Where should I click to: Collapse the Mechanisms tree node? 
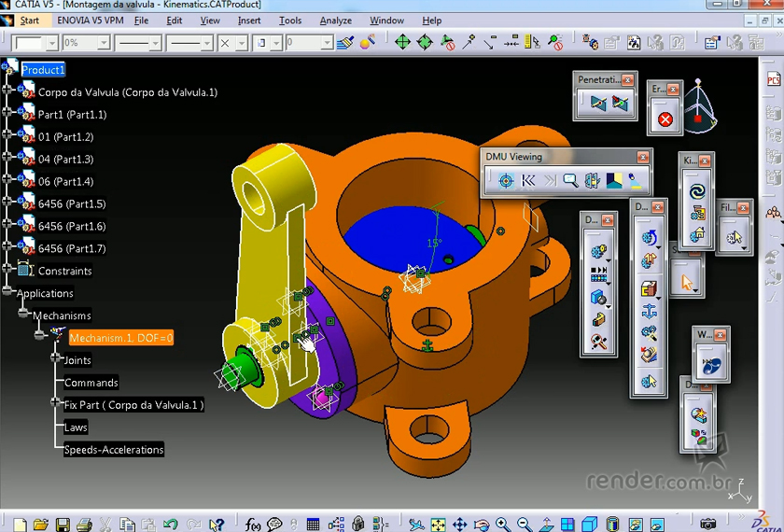(x=23, y=315)
